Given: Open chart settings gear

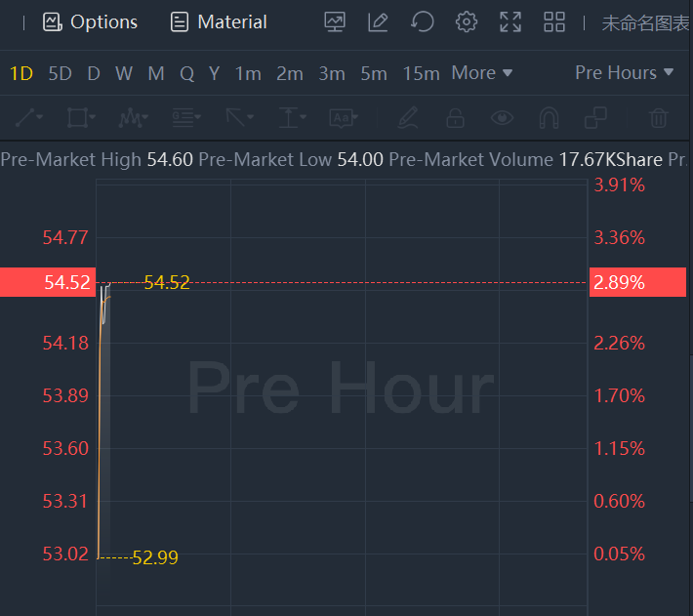Looking at the screenshot, I should tap(467, 21).
